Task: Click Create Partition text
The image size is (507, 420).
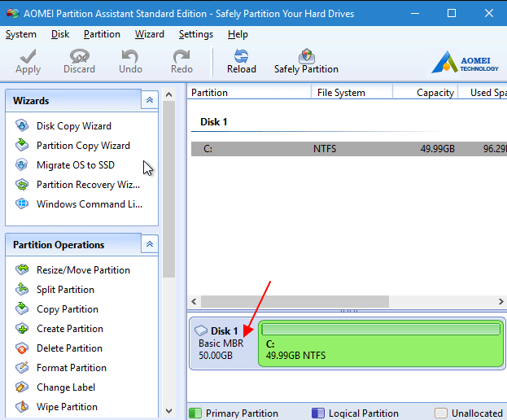Action: click(x=70, y=329)
